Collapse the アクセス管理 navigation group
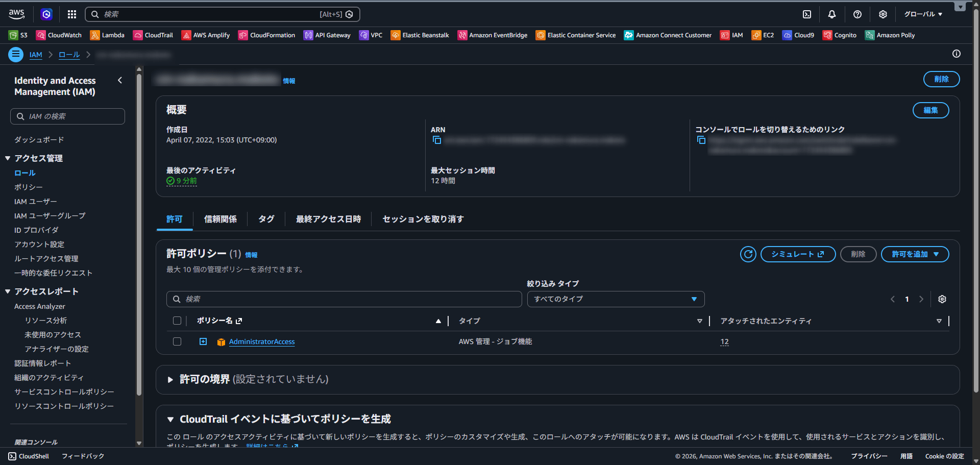The height and width of the screenshot is (465, 980). tap(8, 158)
